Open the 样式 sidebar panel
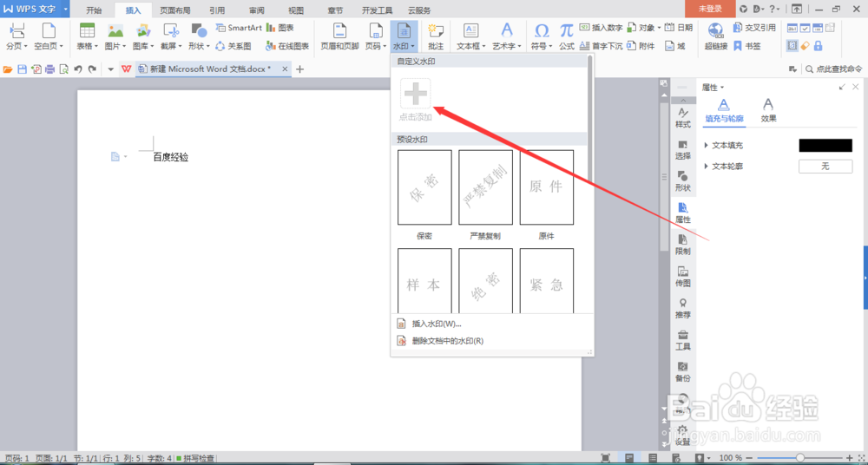The height and width of the screenshot is (465, 868). point(683,118)
